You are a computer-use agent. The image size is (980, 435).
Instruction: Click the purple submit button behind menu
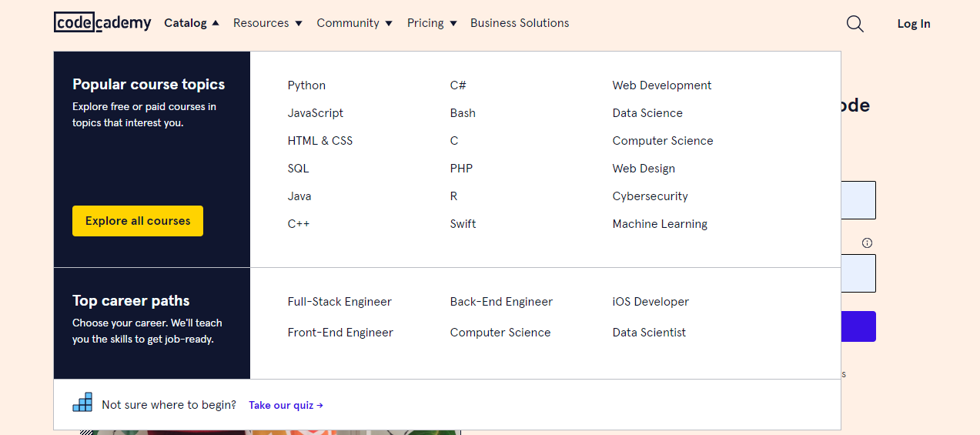[x=858, y=326]
